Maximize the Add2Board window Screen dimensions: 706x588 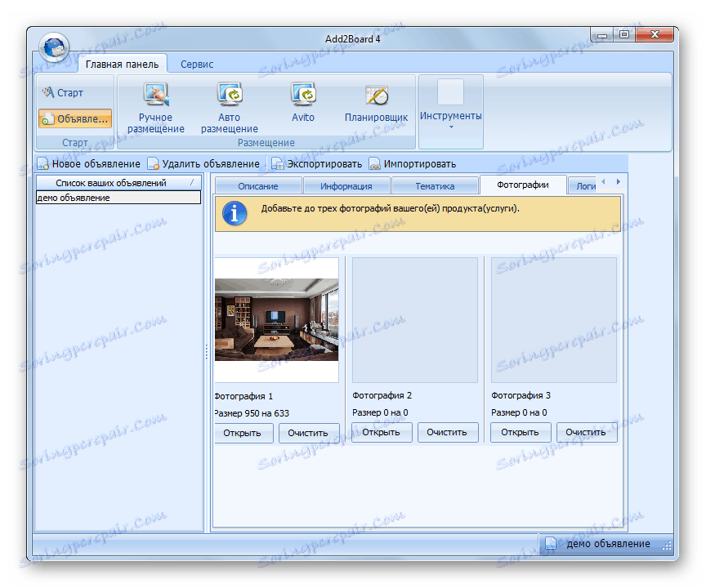(x=624, y=34)
